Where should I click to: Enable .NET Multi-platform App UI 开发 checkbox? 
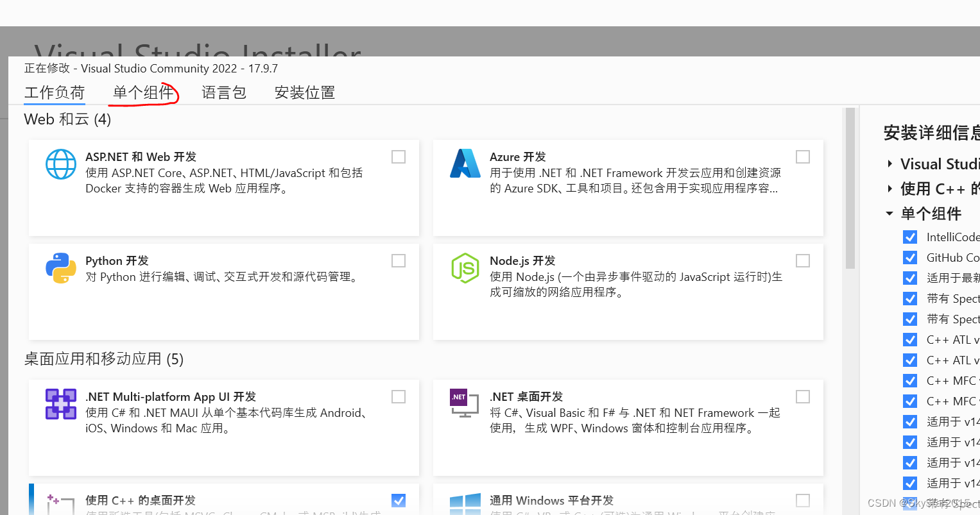coord(399,397)
